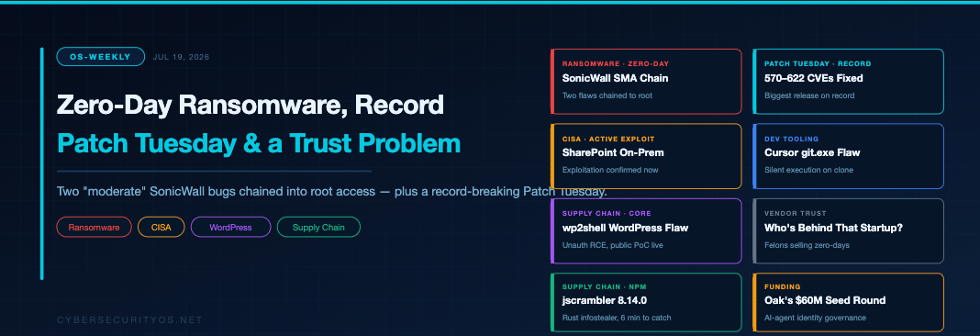The height and width of the screenshot is (336, 980).
Task: Click the 'VENDOR TRUST' label
Action: point(795,213)
